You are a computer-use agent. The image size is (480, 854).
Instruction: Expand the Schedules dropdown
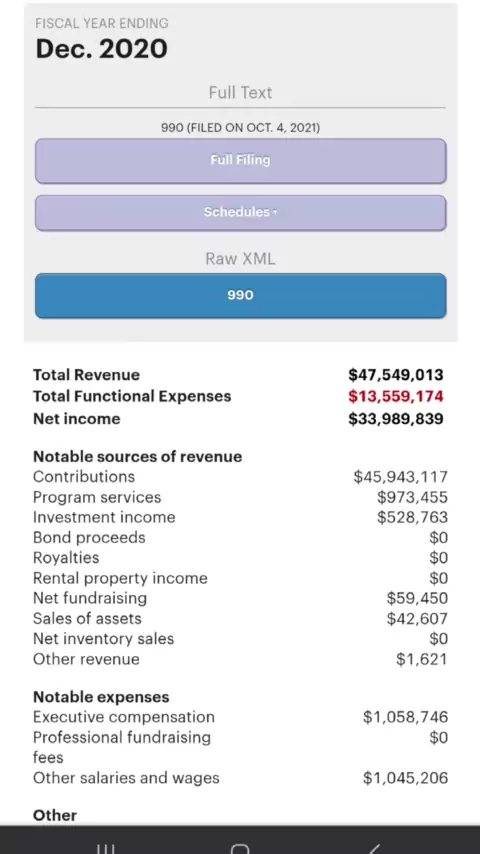point(240,212)
